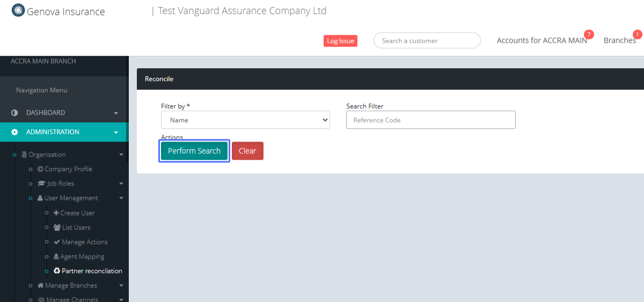Screen dimensions: 644x302
Task: Click the Dashboard half-circle icon
Action: pyautogui.click(x=14, y=113)
